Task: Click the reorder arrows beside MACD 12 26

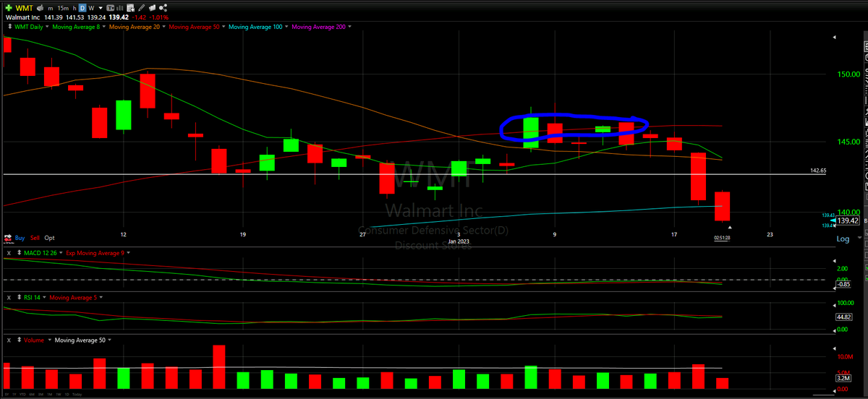Action: tap(19, 253)
